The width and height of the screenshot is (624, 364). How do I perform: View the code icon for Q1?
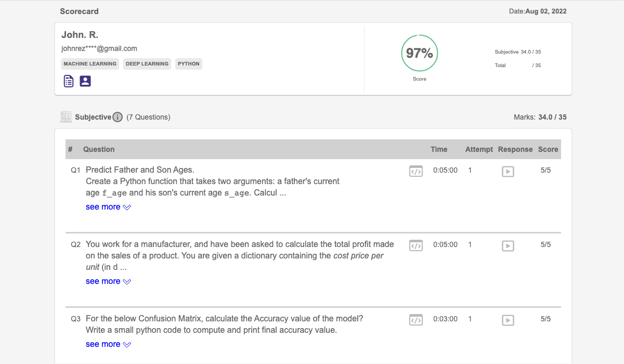pos(415,171)
